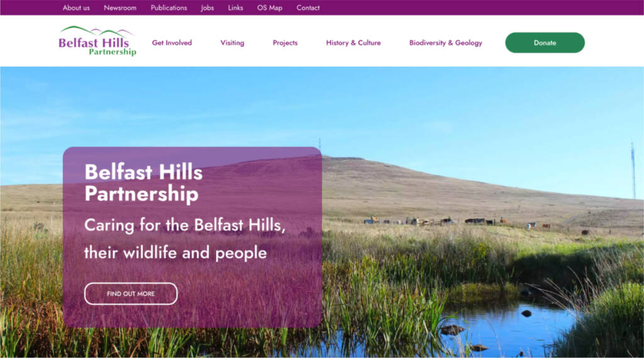Viewport: 644px width, 358px height.
Task: Go to the Newsroom link
Action: pyautogui.click(x=120, y=8)
